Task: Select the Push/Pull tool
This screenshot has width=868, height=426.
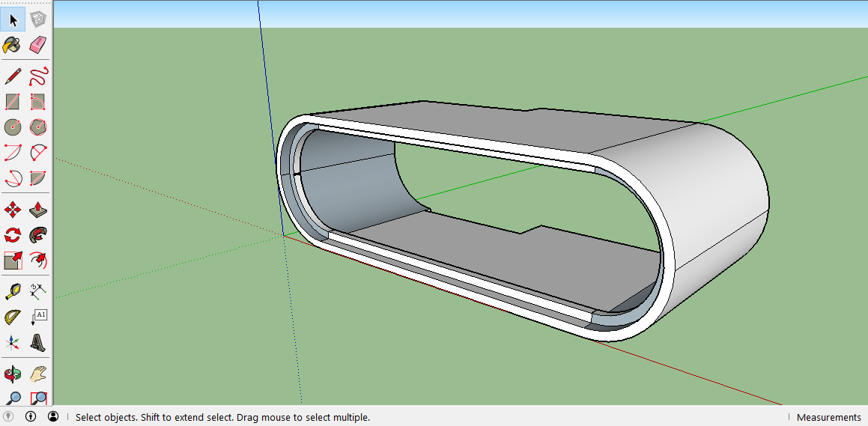Action: click(38, 210)
